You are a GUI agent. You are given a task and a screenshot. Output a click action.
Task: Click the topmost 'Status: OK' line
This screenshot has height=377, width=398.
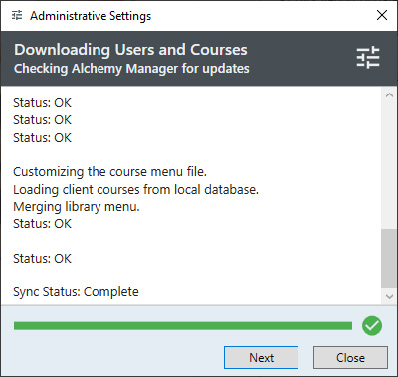(42, 103)
